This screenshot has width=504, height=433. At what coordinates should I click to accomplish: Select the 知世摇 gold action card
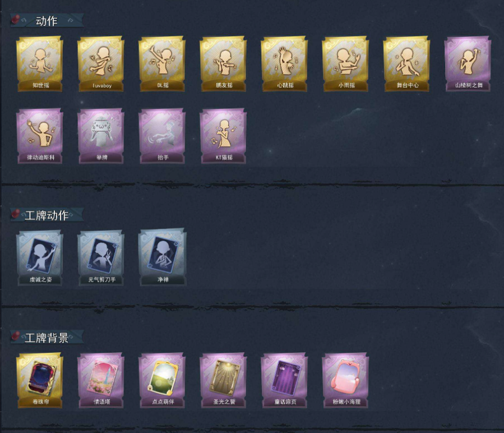40,64
